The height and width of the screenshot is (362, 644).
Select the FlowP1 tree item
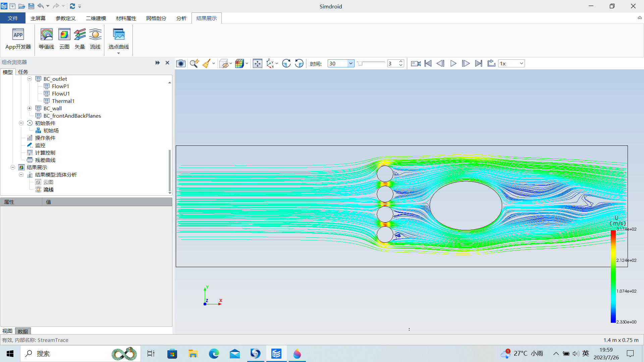(60, 86)
